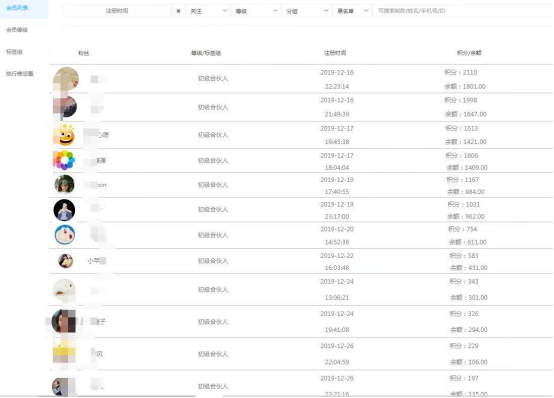Open the 分组 dropdown filter
554x398 pixels.
point(306,11)
